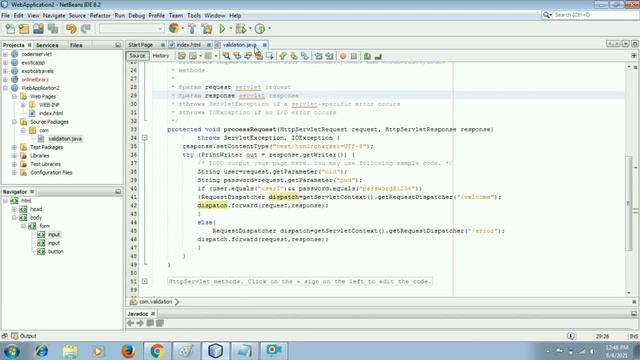Click the Toggle Bookmark icon
The height and width of the screenshot is (360, 640).
[305, 56]
